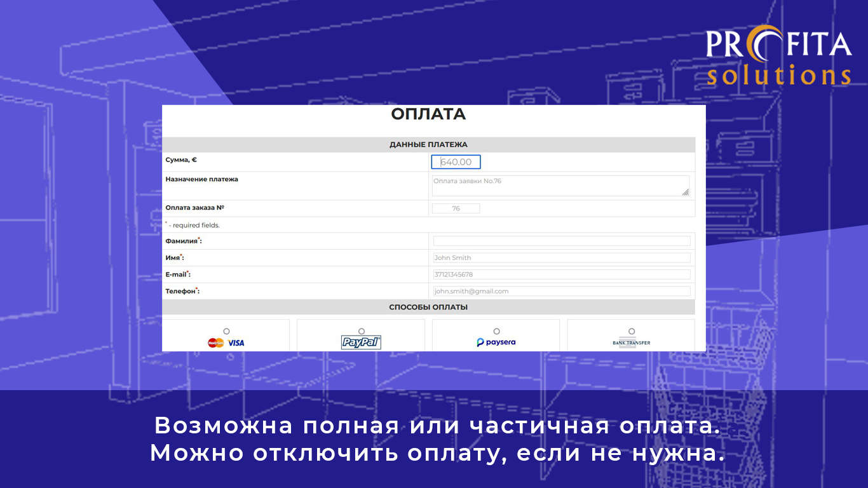Viewport: 868px width, 488px height.
Task: Click the Телефон row input field
Action: point(561,291)
